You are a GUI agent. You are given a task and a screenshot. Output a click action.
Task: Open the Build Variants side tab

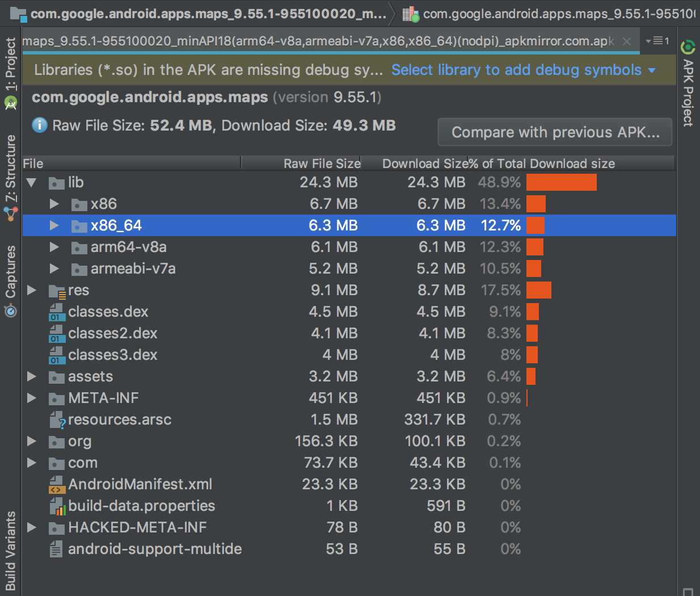coord(11,550)
